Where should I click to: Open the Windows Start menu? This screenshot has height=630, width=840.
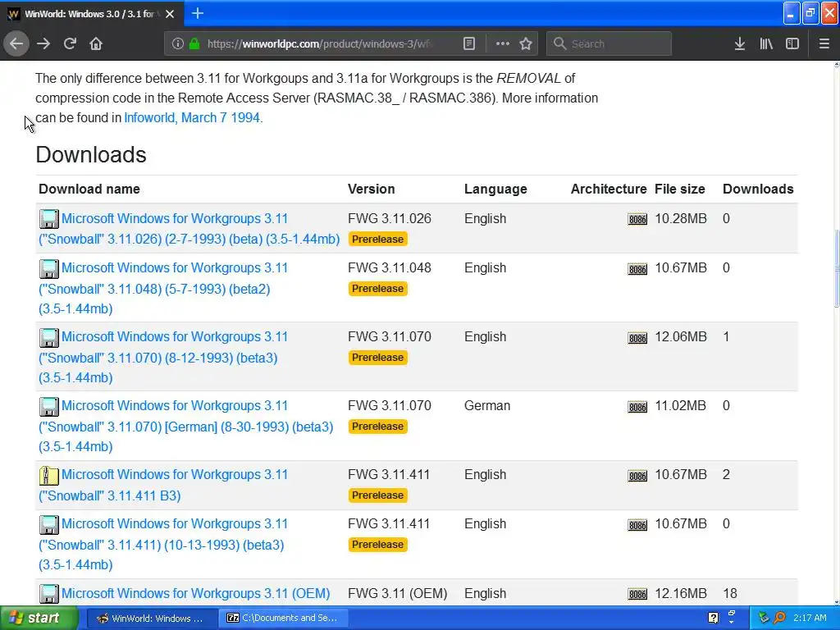tap(39, 618)
